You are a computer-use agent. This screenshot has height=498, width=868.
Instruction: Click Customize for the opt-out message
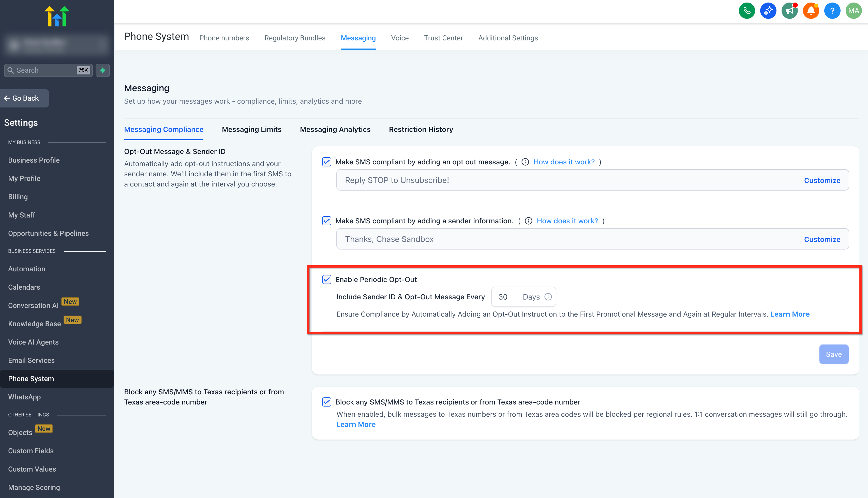(822, 180)
